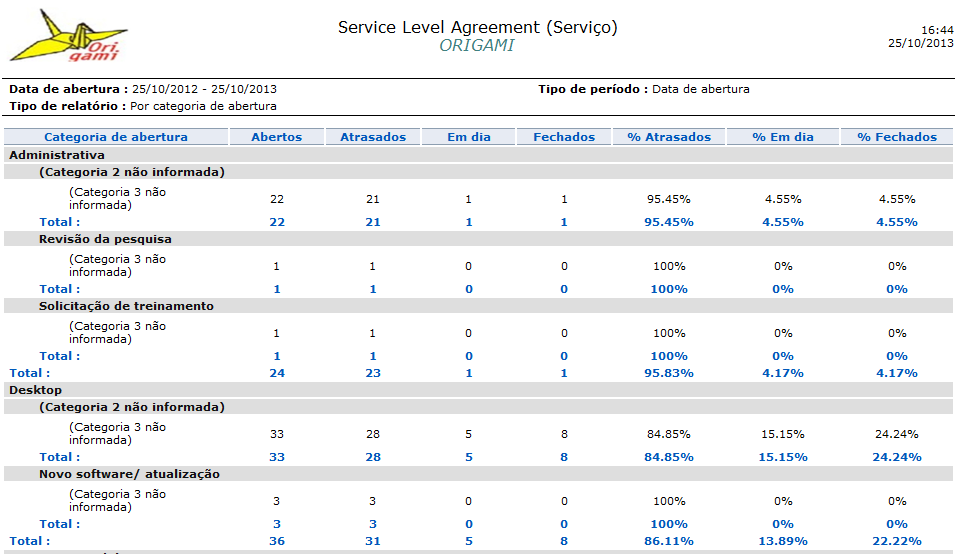Click the ORIGAMI subtitle text
959x554 pixels.
(x=477, y=46)
